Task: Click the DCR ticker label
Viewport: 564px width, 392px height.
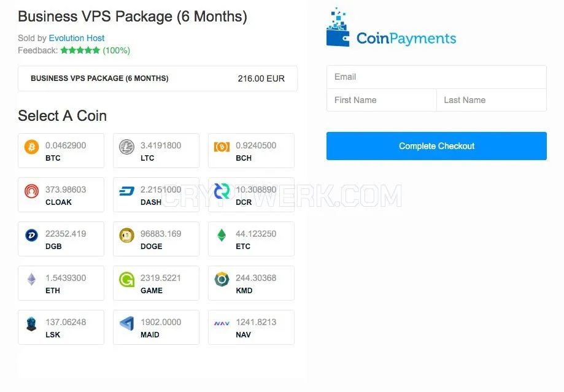Action: point(244,202)
